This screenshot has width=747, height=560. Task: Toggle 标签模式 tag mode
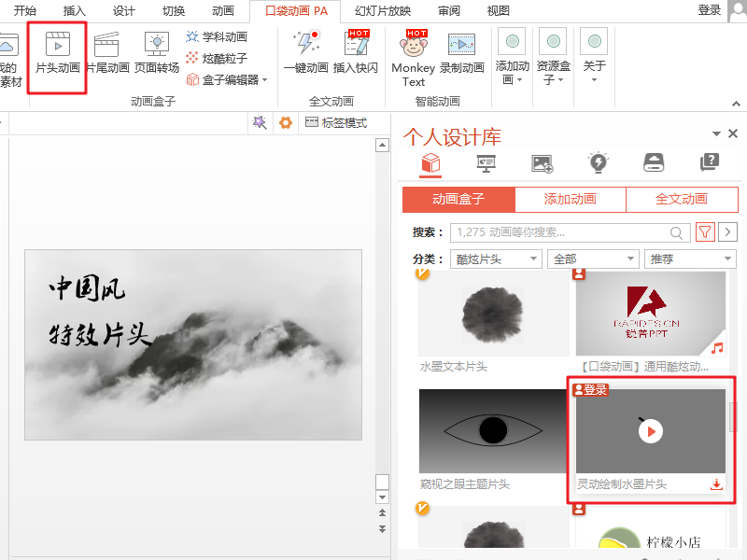coord(336,123)
